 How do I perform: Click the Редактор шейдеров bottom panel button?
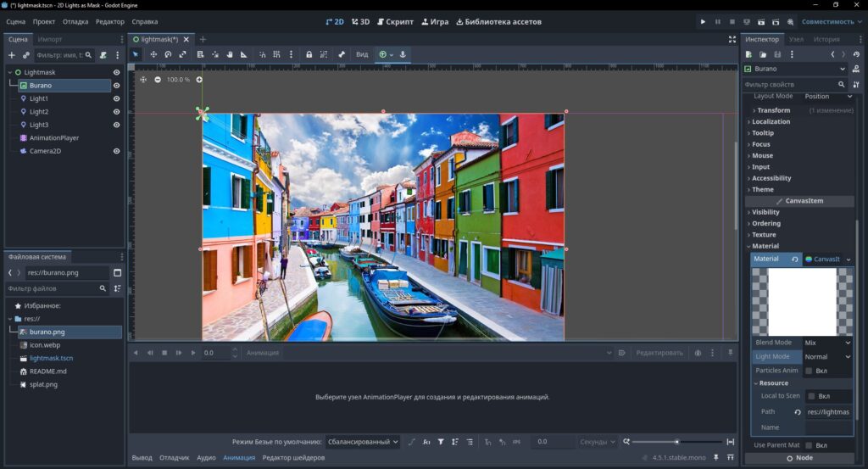[293, 457]
